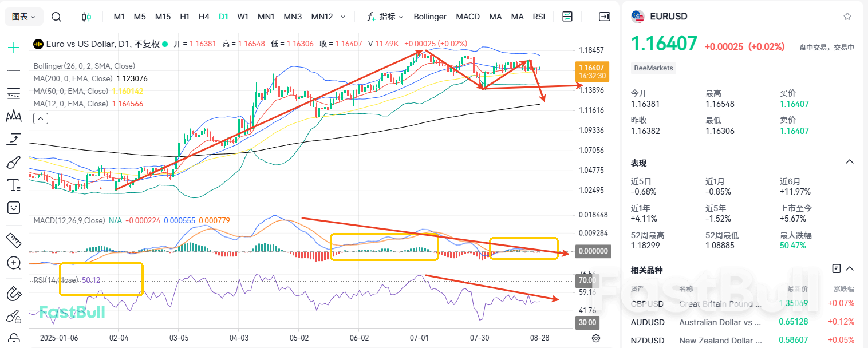Click the yellow symbol logo beside Euro vs US Dollar
The height and width of the screenshot is (348, 868).
point(38,43)
